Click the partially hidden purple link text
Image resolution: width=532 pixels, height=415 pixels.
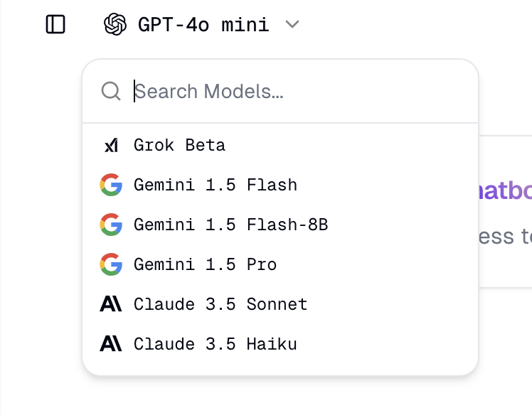click(505, 191)
